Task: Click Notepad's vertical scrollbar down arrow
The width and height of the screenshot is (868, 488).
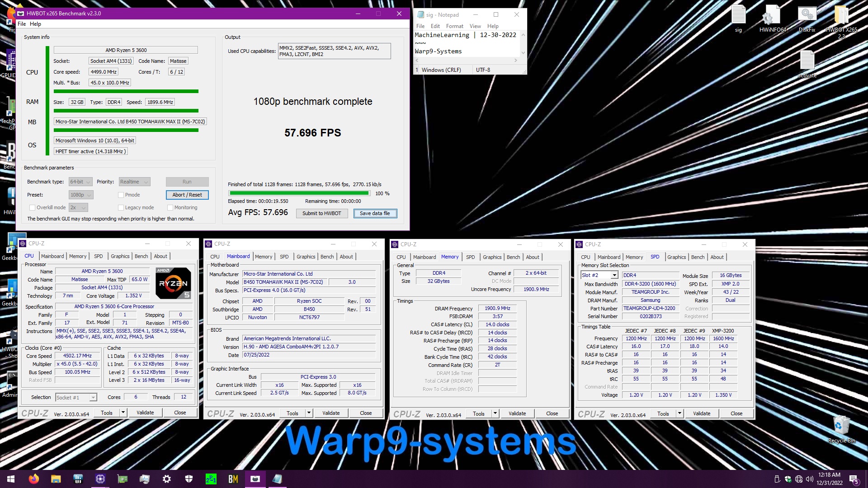Action: (x=523, y=53)
